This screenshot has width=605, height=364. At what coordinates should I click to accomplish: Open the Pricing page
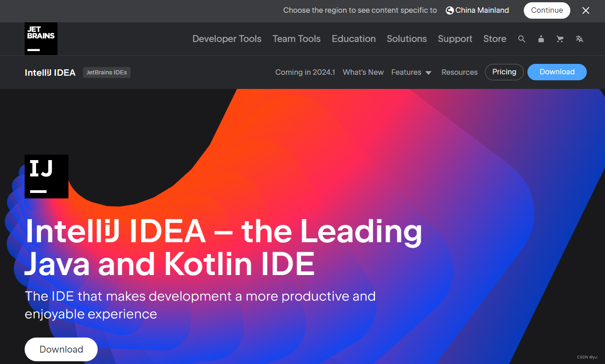[504, 72]
